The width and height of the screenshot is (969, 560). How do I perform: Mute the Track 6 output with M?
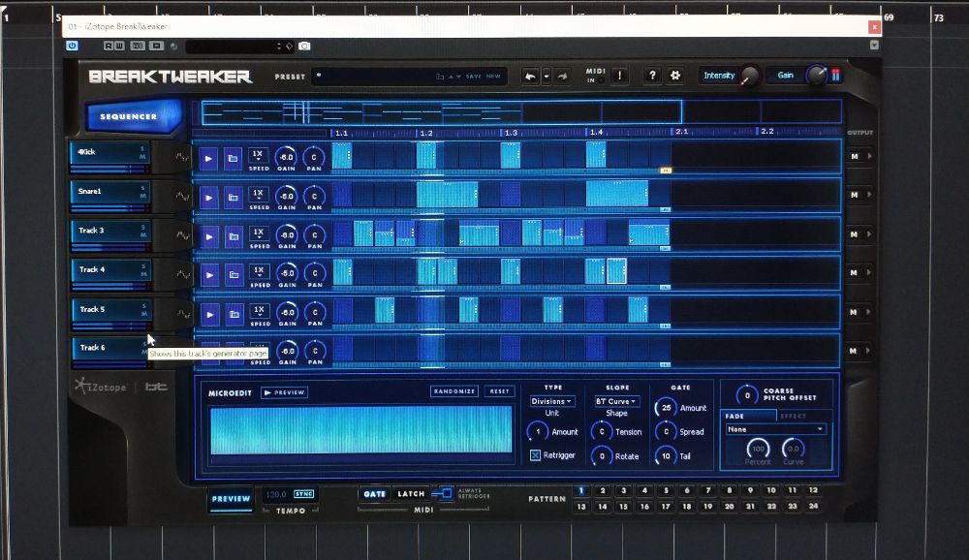[854, 351]
